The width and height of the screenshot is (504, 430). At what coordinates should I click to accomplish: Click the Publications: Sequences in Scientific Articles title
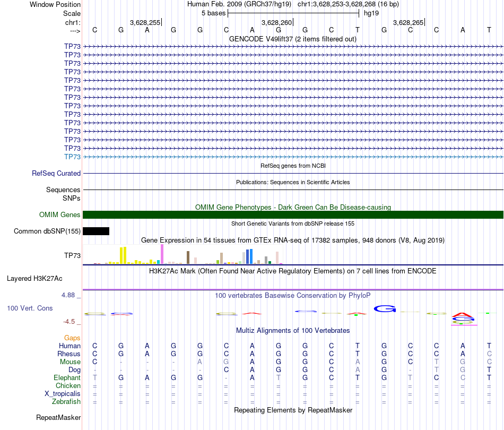coord(293,182)
